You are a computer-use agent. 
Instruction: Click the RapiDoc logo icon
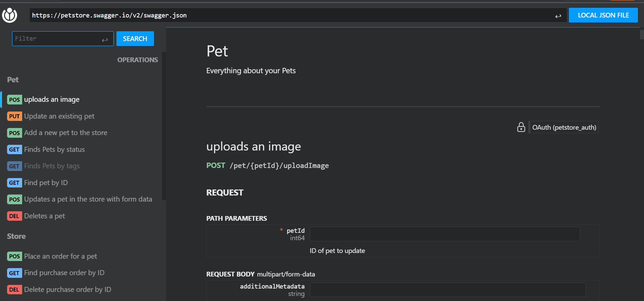pyautogui.click(x=9, y=15)
